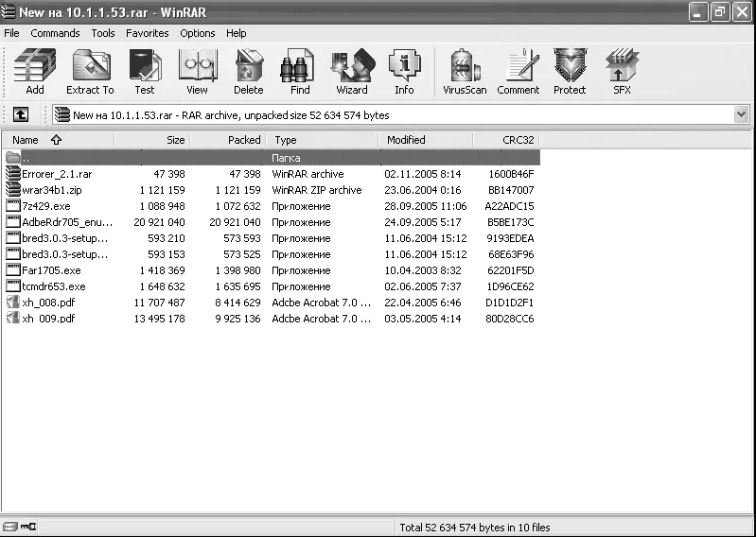Add an archive Comment
Viewport: 756px width, 537px height.
[x=518, y=72]
